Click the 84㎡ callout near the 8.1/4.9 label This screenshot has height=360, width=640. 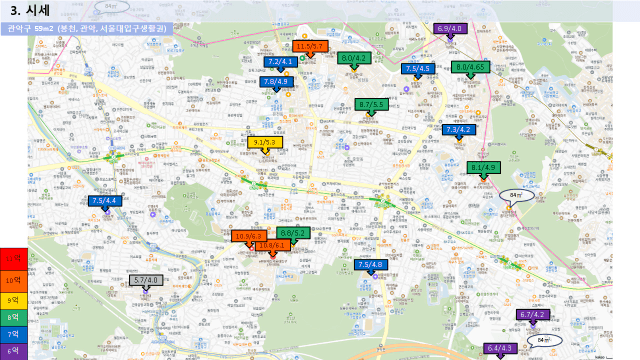click(x=517, y=196)
